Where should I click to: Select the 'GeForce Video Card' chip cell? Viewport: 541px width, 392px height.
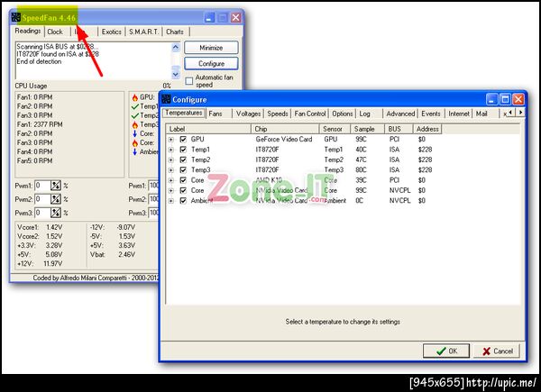click(284, 140)
